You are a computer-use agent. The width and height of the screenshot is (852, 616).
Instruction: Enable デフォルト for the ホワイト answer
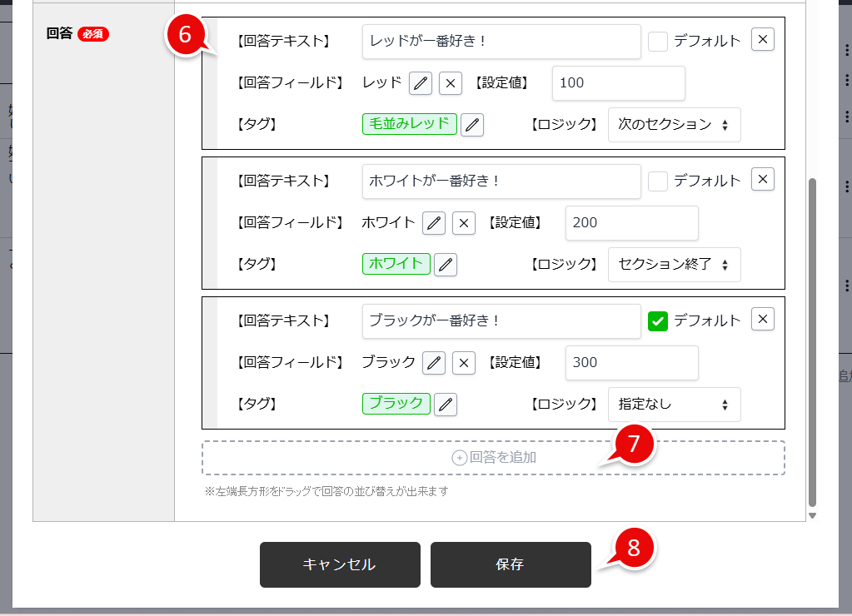(657, 179)
